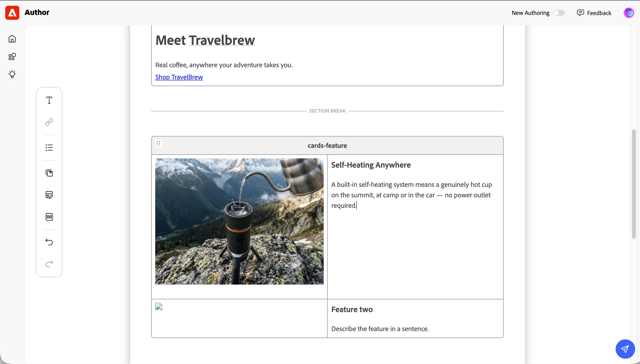Toggle the New Authoring switch
640x364 pixels.
click(559, 13)
